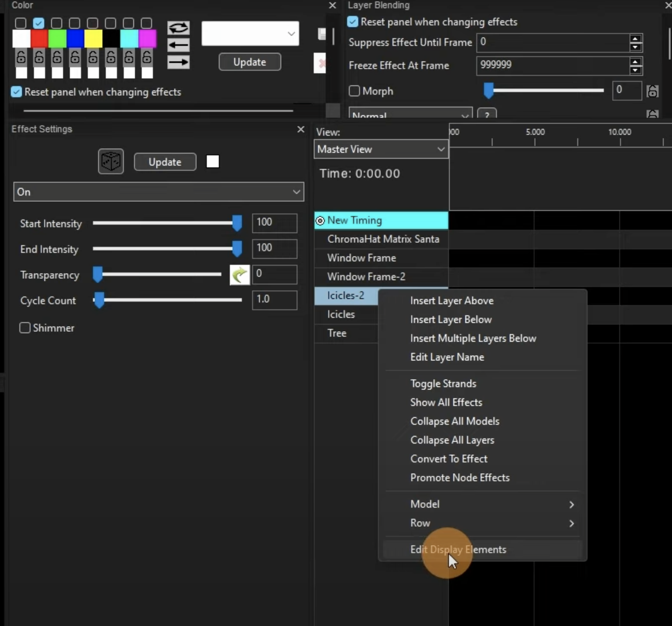Click the Start Intensity value field
Screen dimensions: 672x626
[274, 222]
